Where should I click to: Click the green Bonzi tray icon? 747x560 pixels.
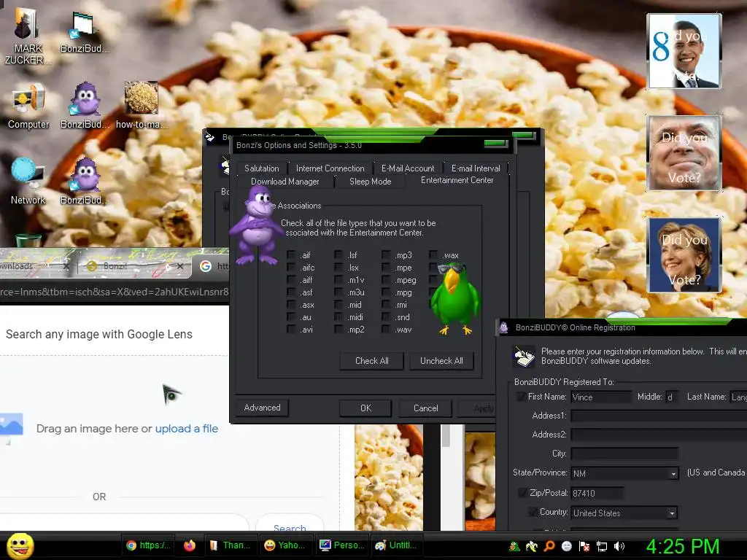pos(514,546)
